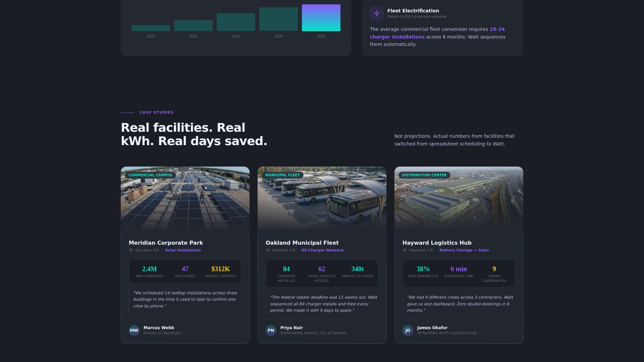The height and width of the screenshot is (362, 644).
Task: Click the 'Not projections. Actual numbers' paragraph
Action: click(454, 140)
